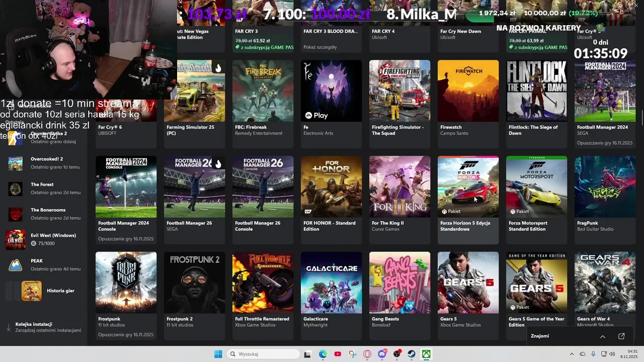Click Pakiet badge on Gears 5 GOTY
The image size is (644, 362).
(520, 307)
